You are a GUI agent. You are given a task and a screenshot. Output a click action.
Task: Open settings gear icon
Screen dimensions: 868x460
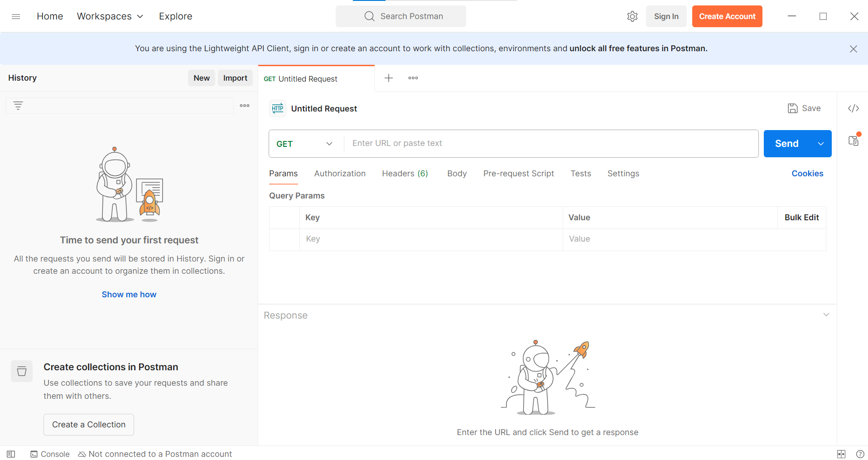(632, 16)
